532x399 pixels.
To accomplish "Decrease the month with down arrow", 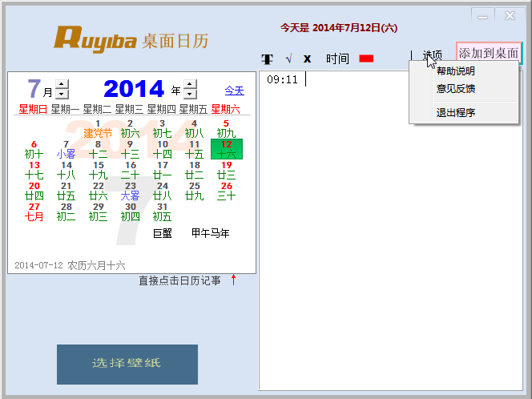I will pyautogui.click(x=62, y=94).
